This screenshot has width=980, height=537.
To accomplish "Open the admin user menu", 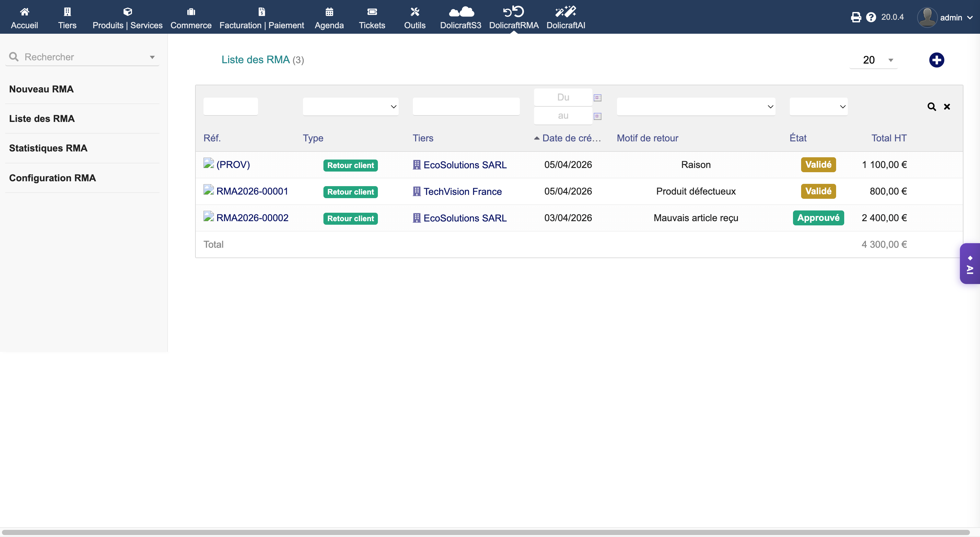I will coord(945,18).
